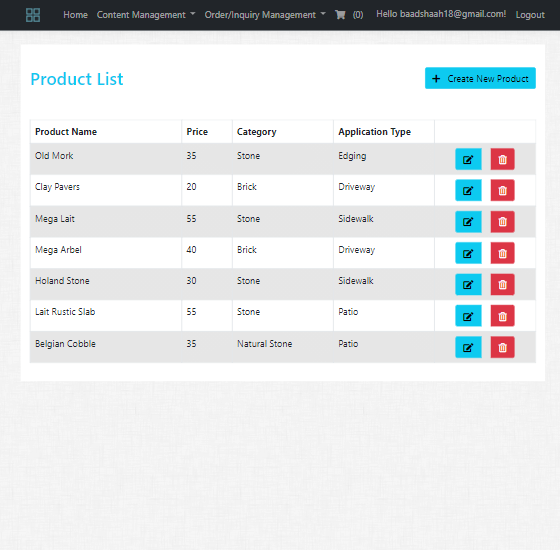This screenshot has height=550, width=560.
Task: Expand the Content Management dropdown
Action: coord(146,15)
